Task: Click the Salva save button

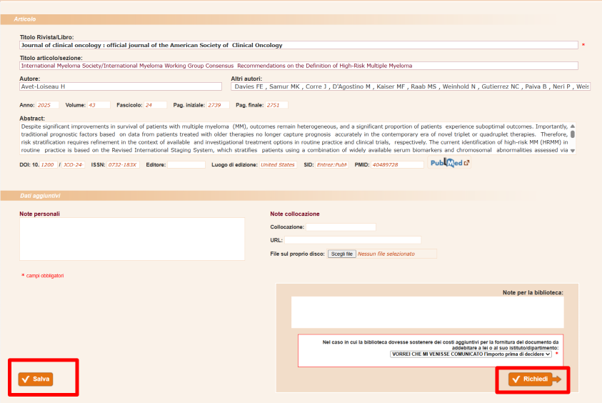Action: click(36, 379)
